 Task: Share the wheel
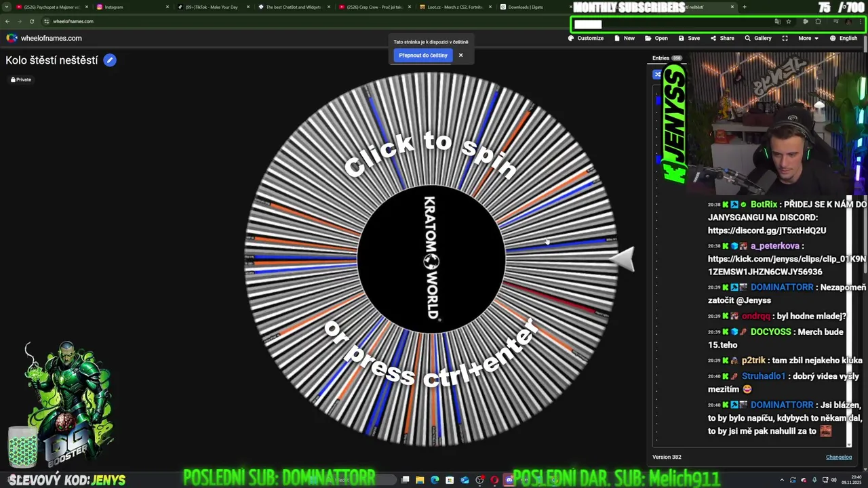click(722, 38)
